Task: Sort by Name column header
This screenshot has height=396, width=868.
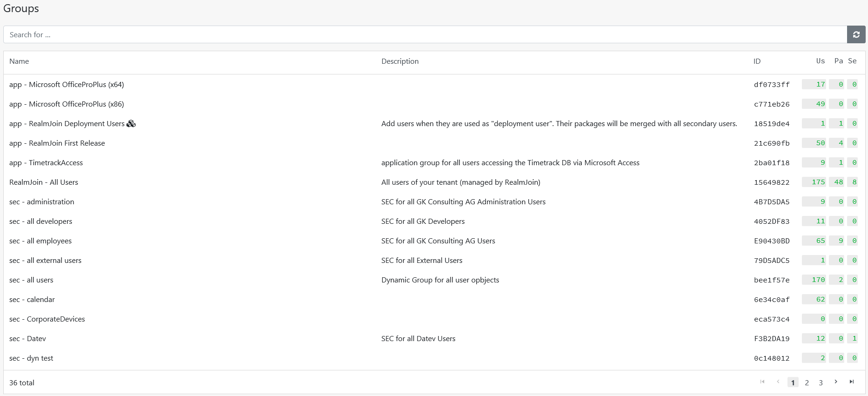Action: [x=19, y=61]
